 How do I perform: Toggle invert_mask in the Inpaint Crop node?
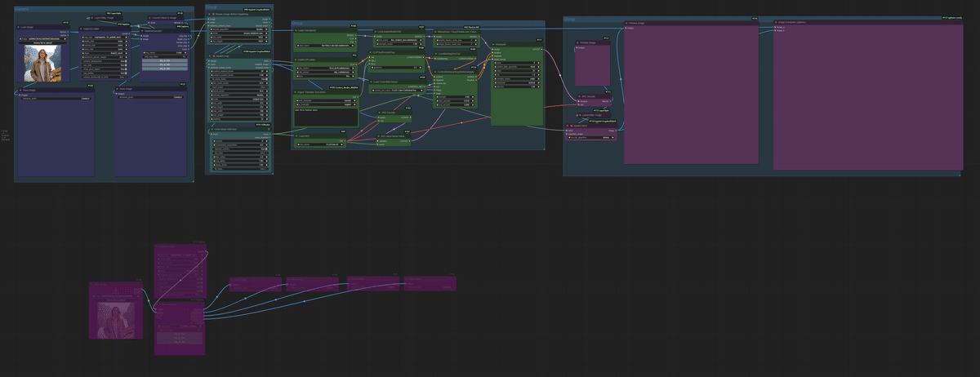tap(240, 87)
